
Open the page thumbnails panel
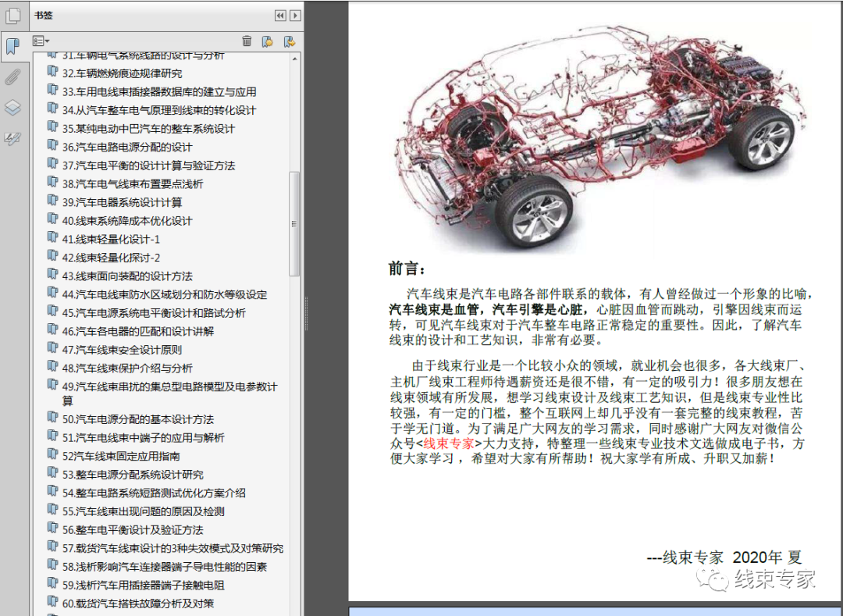tap(11, 16)
